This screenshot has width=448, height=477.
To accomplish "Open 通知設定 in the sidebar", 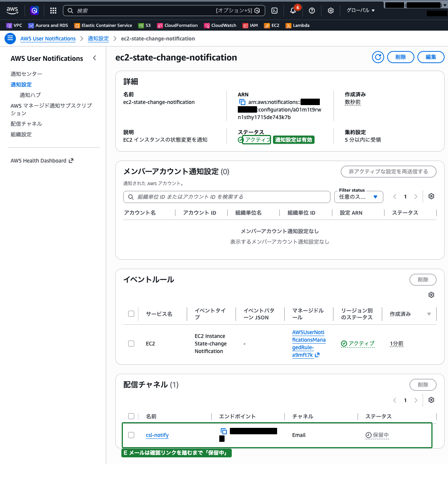I will 21,85.
